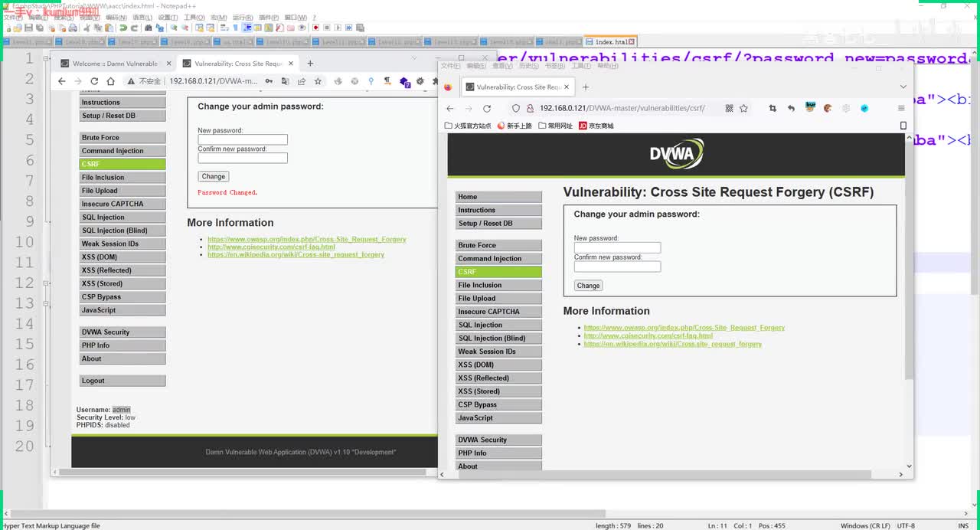Open Firefox 文件 menu

point(451,66)
